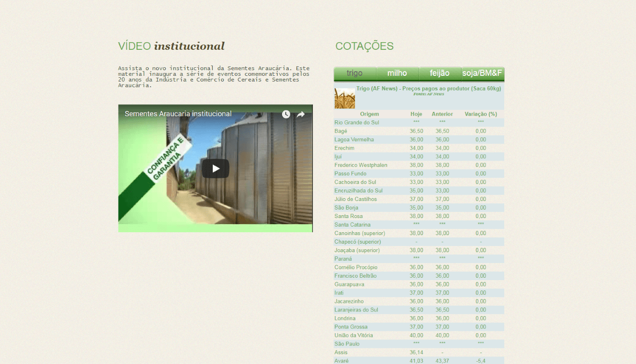Switch to the milho tab
The image size is (636, 364).
[x=397, y=73]
